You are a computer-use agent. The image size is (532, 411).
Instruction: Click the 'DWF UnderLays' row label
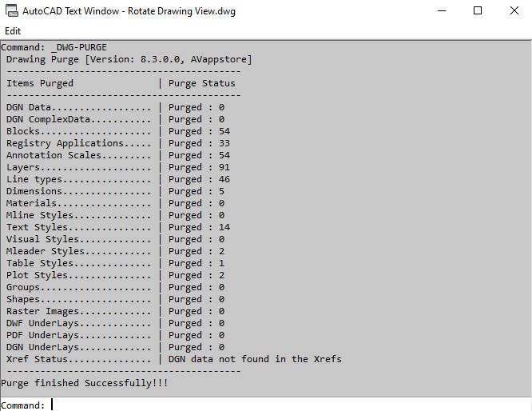click(x=42, y=323)
